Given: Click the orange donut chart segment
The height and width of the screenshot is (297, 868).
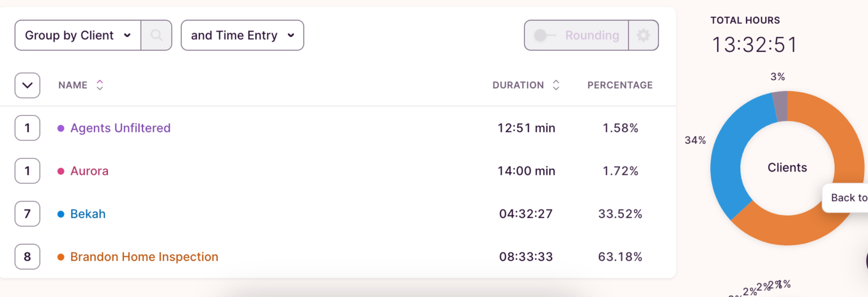Looking at the screenshot, I should (791, 232).
